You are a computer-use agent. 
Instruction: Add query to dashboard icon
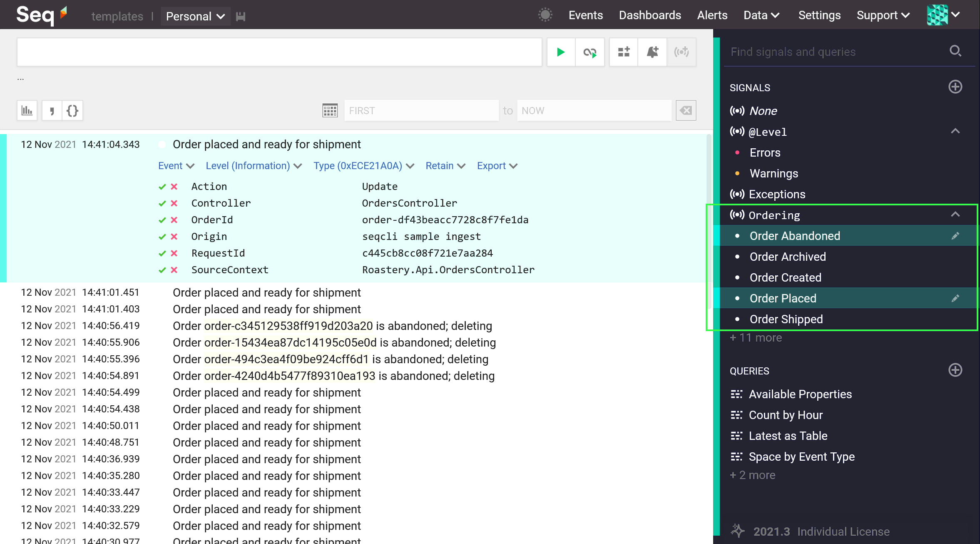(x=624, y=52)
